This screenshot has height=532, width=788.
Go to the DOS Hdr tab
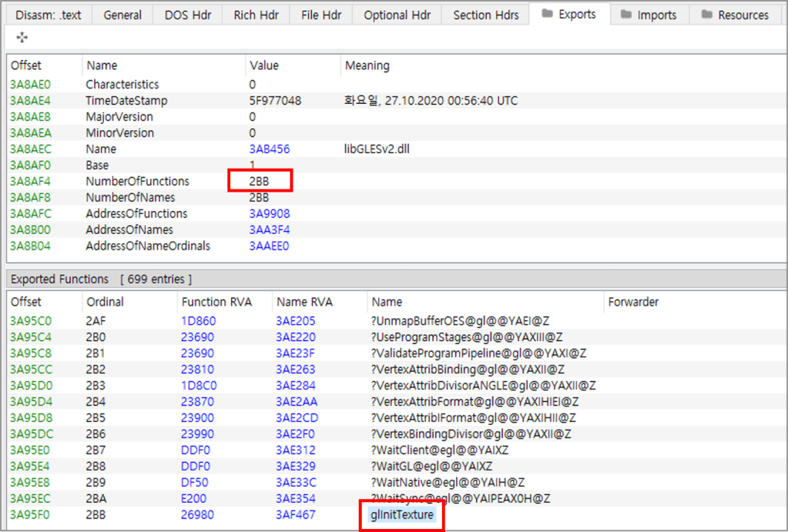tap(187, 15)
